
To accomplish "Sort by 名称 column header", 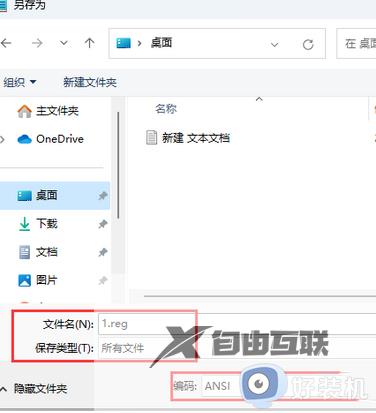I will [x=166, y=109].
